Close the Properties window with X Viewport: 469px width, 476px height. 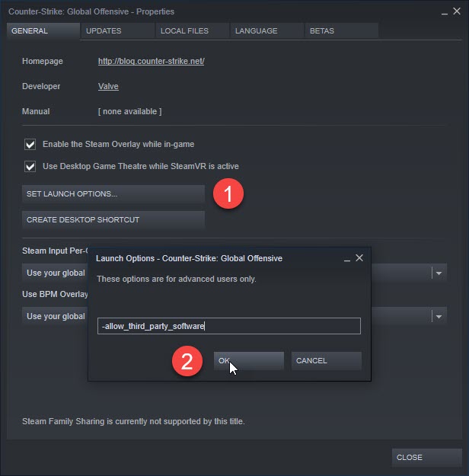point(457,11)
